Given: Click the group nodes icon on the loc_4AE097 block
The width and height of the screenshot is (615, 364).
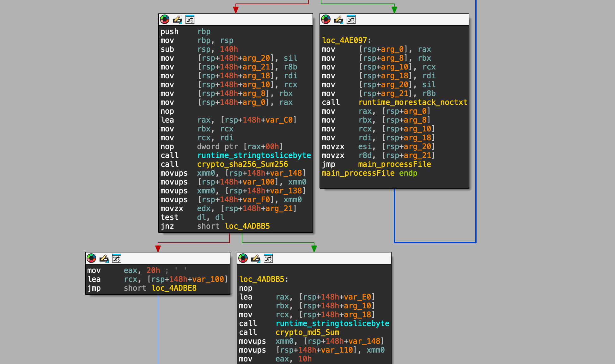Looking at the screenshot, I should (x=351, y=19).
